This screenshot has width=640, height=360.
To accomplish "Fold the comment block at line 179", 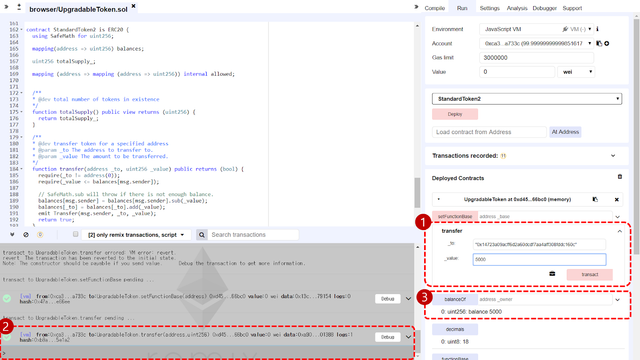I will 22,137.
